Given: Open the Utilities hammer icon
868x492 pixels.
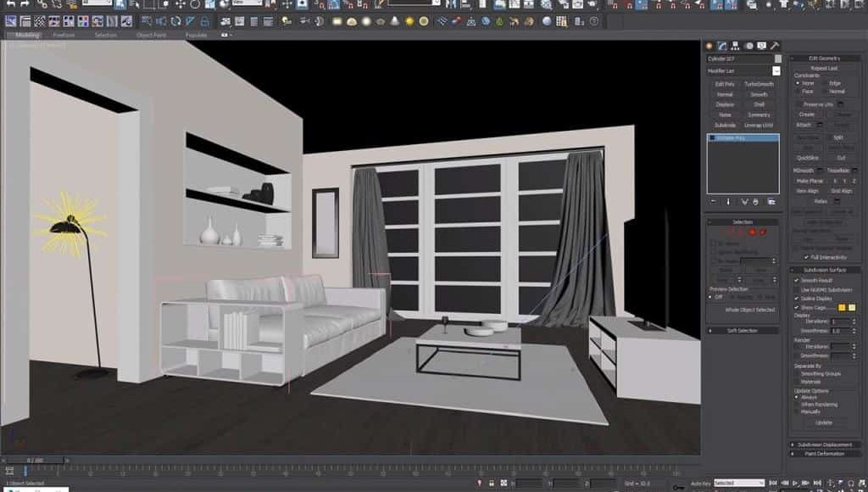Looking at the screenshot, I should click(773, 46).
